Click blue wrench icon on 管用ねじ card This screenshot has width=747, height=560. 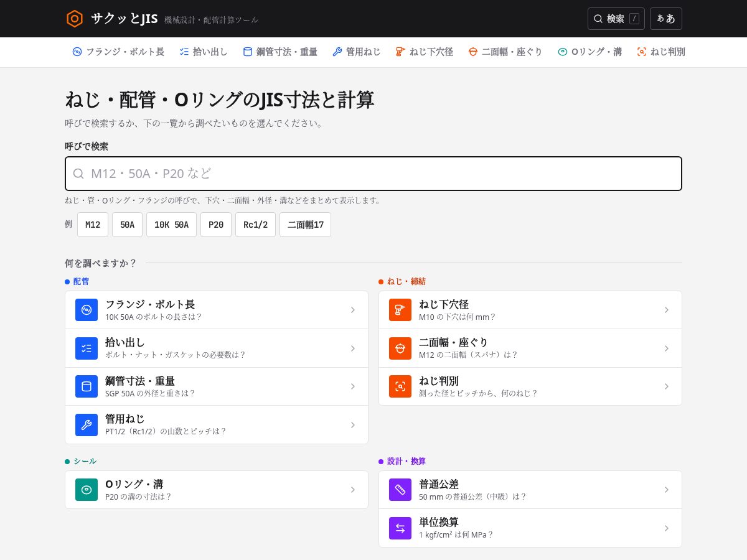coord(87,425)
